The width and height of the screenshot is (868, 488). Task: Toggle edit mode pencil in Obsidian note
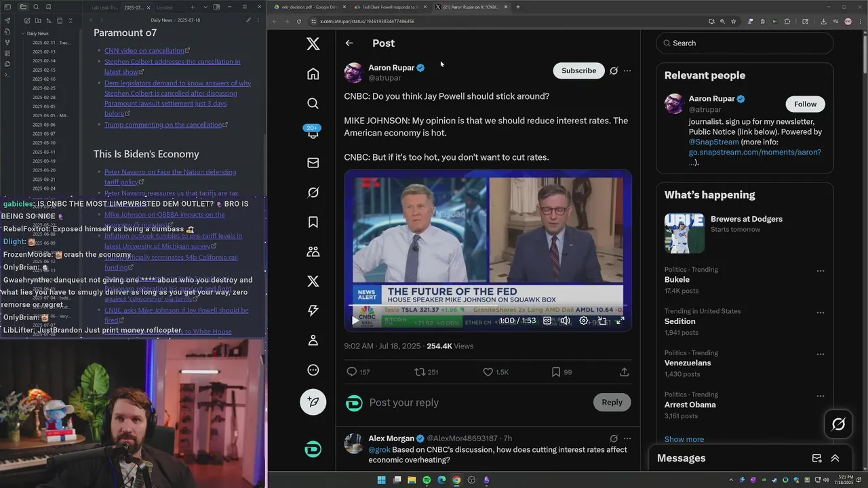248,20
